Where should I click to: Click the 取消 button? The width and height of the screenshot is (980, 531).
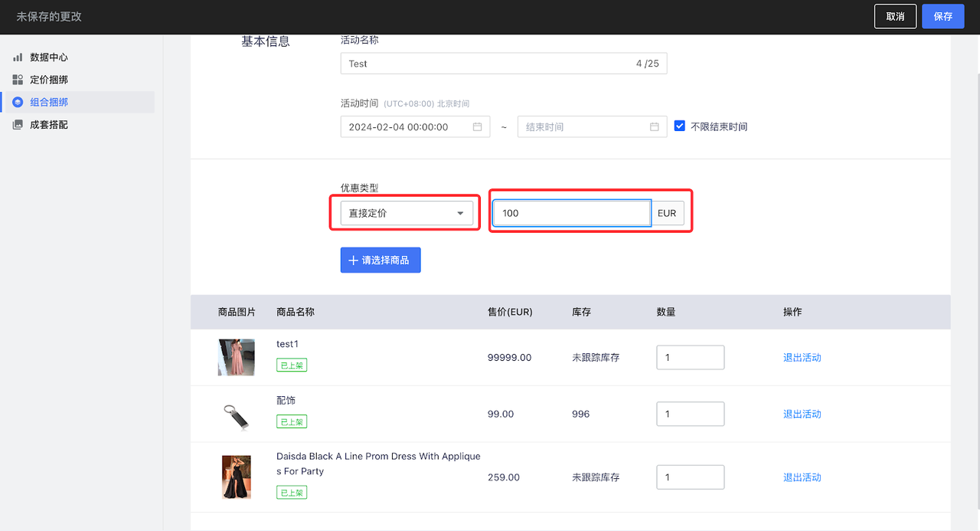895,16
